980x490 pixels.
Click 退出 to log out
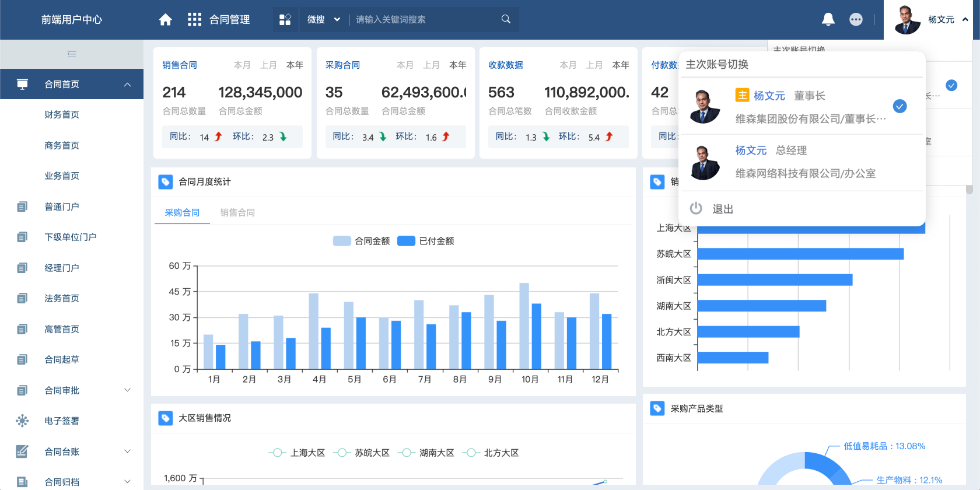coord(723,209)
